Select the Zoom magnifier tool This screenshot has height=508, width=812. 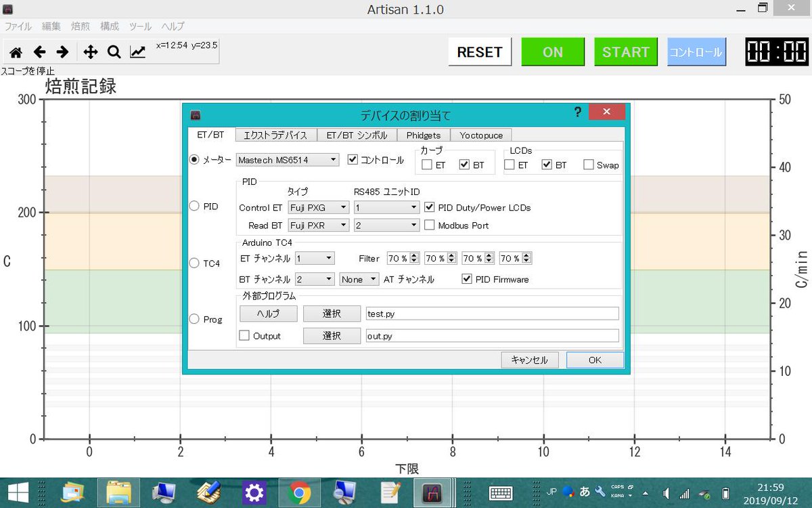coord(114,51)
